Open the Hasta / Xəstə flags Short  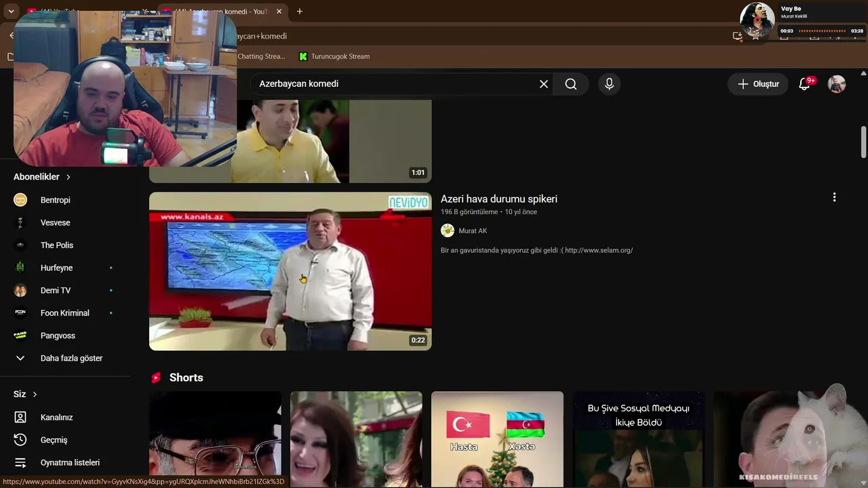[x=497, y=439]
